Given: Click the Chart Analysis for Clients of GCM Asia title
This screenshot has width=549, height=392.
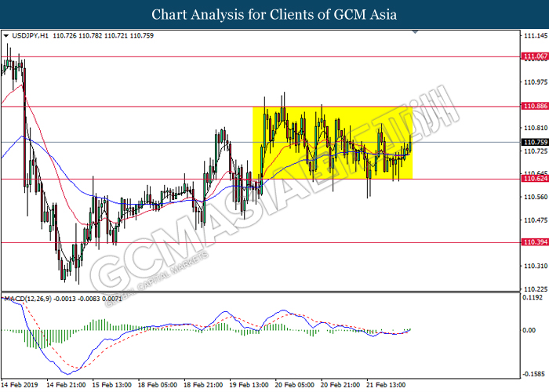Looking at the screenshot, I should click(274, 15).
